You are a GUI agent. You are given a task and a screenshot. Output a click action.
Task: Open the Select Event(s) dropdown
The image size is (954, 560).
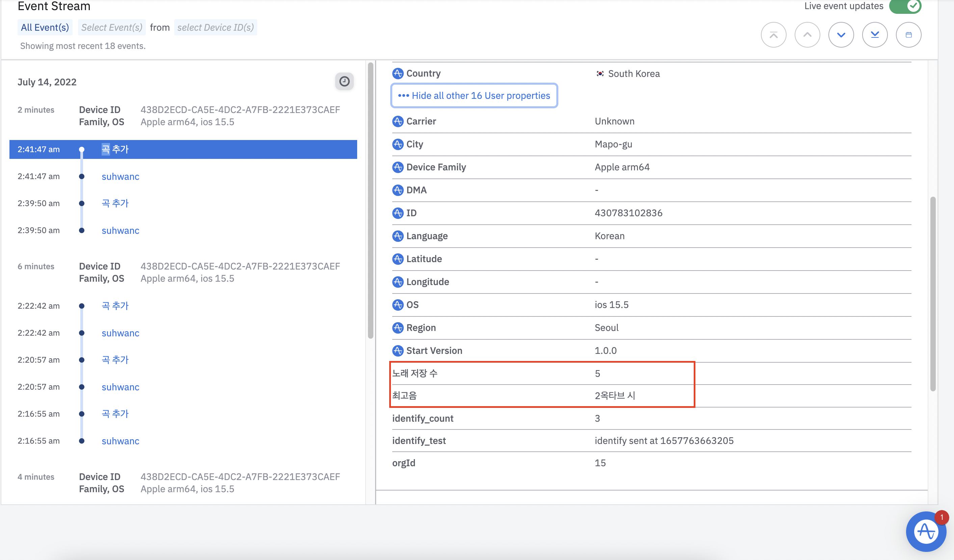112,28
